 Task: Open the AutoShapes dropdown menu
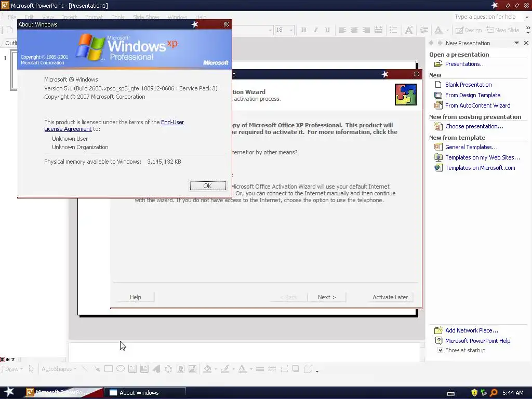(x=59, y=369)
